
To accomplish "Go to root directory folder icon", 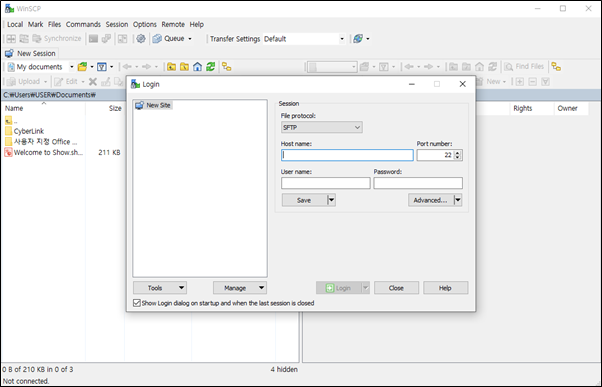I will pyautogui.click(x=184, y=67).
